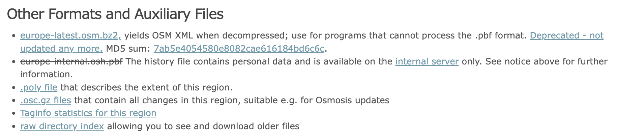644x137 pixels.
Task: Click the bullet before the .poly file
Action: pyautogui.click(x=14, y=88)
